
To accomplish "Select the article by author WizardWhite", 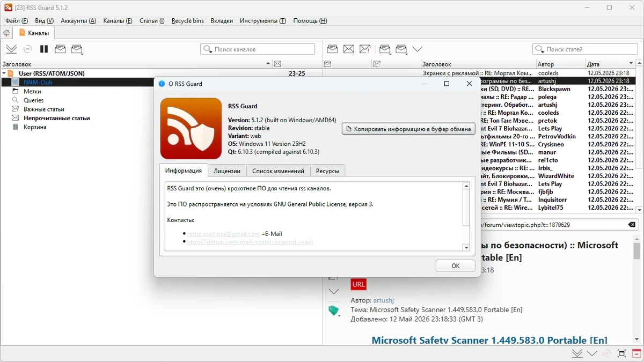I will (x=556, y=176).
